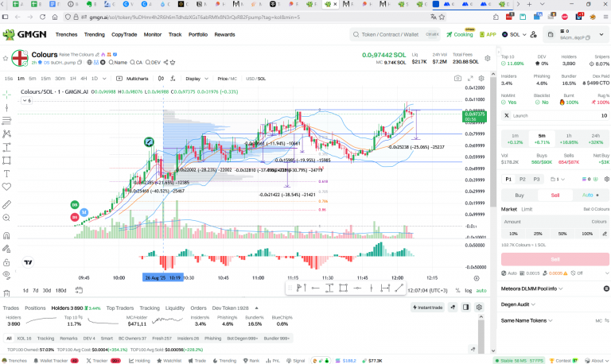
Task: Take chart snapshot with camera icon
Action: coord(458,79)
